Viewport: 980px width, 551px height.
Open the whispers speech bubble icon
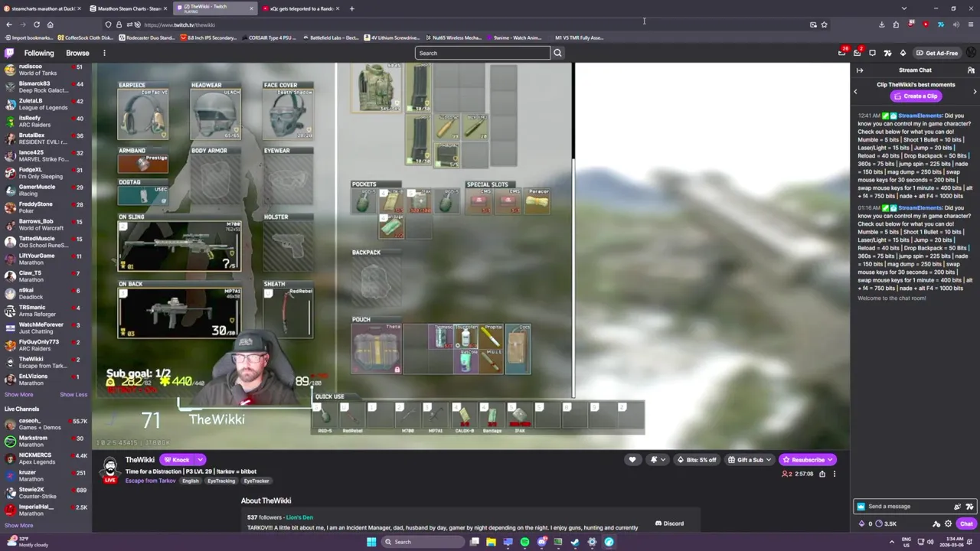pos(872,53)
